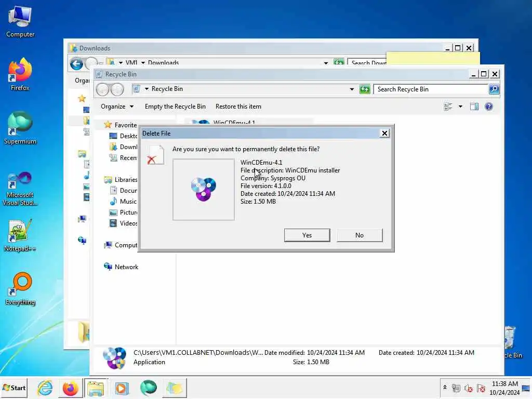Open the Videos library
The height and width of the screenshot is (399, 532).
(123, 223)
